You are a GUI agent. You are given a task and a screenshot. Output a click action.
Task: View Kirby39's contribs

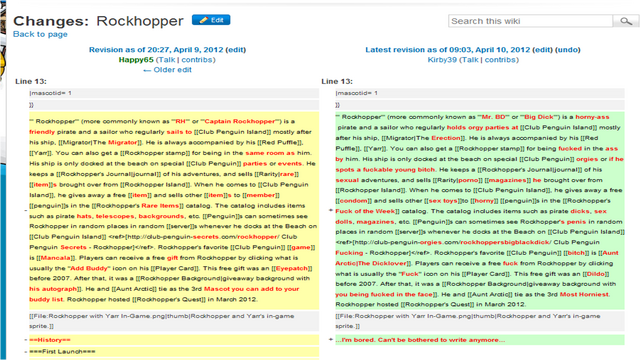(500, 60)
